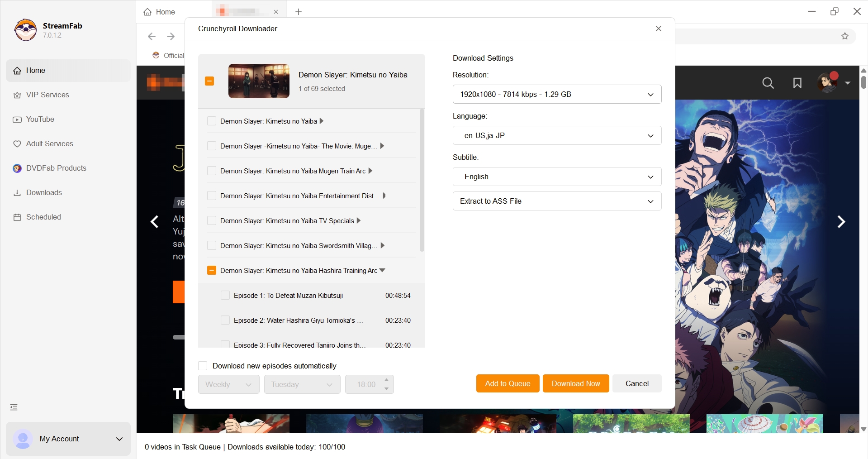Click the Crunchyroll search icon
The width and height of the screenshot is (868, 459).
(768, 83)
